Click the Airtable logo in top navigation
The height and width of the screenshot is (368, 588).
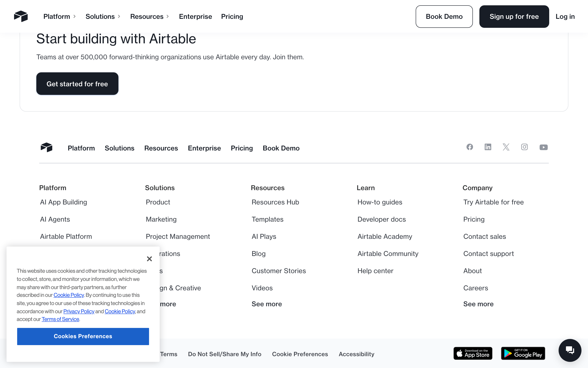click(21, 16)
